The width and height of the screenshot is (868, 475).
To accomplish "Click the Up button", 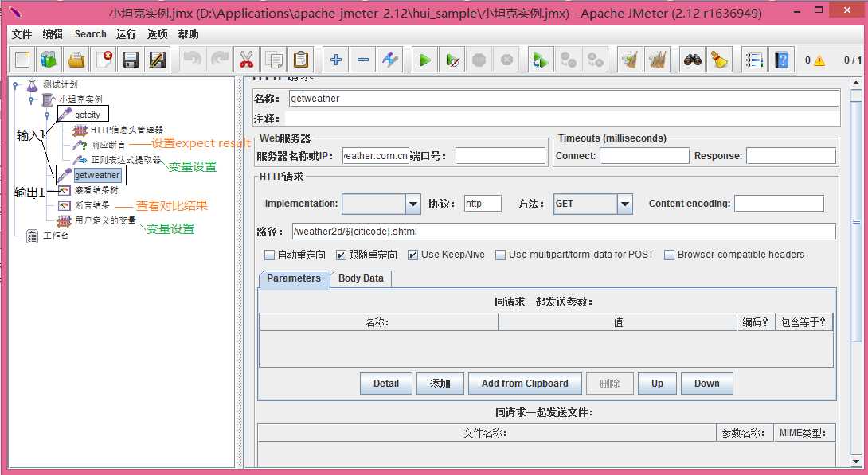I will (657, 384).
